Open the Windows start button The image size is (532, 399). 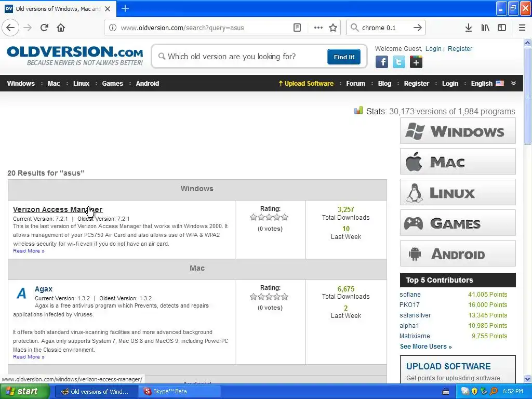[25, 392]
